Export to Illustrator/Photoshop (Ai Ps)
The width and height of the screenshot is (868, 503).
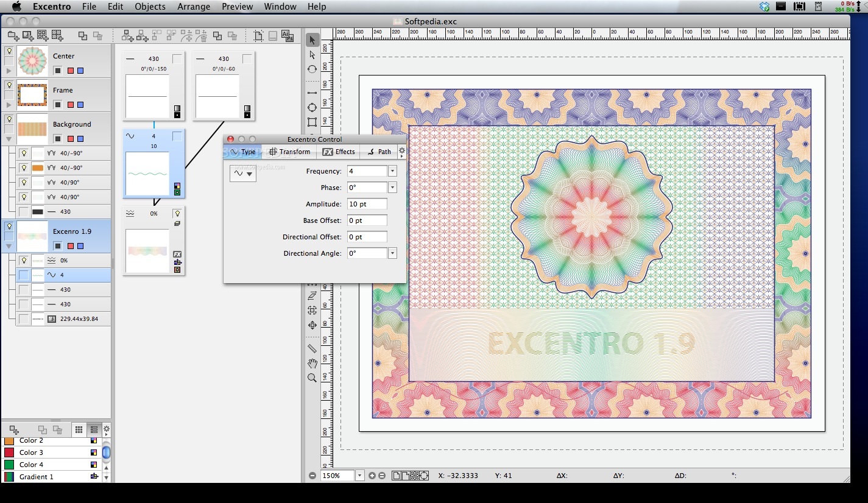pyautogui.click(x=288, y=36)
